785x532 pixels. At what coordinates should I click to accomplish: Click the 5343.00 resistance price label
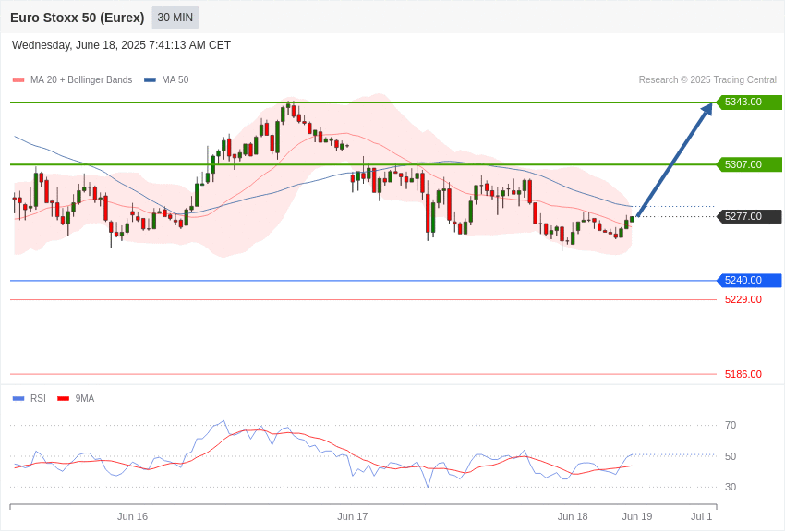(750, 103)
